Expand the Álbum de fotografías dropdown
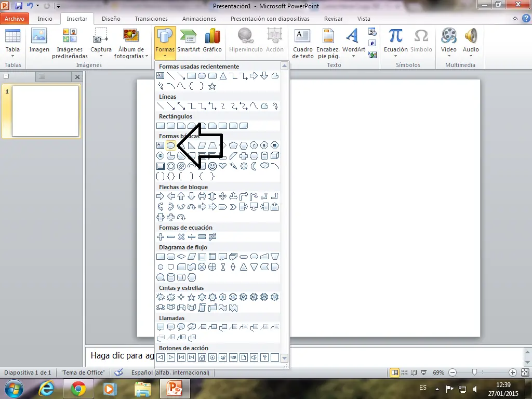This screenshot has width=532, height=399. click(x=147, y=56)
